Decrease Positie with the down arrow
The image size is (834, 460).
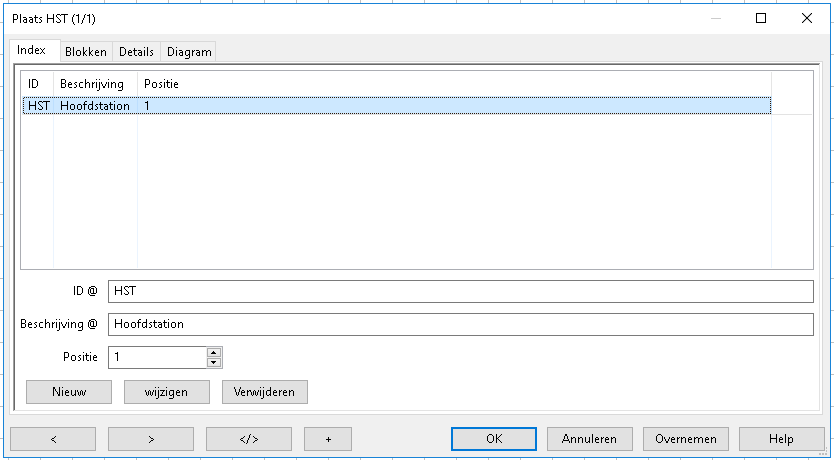click(x=214, y=362)
